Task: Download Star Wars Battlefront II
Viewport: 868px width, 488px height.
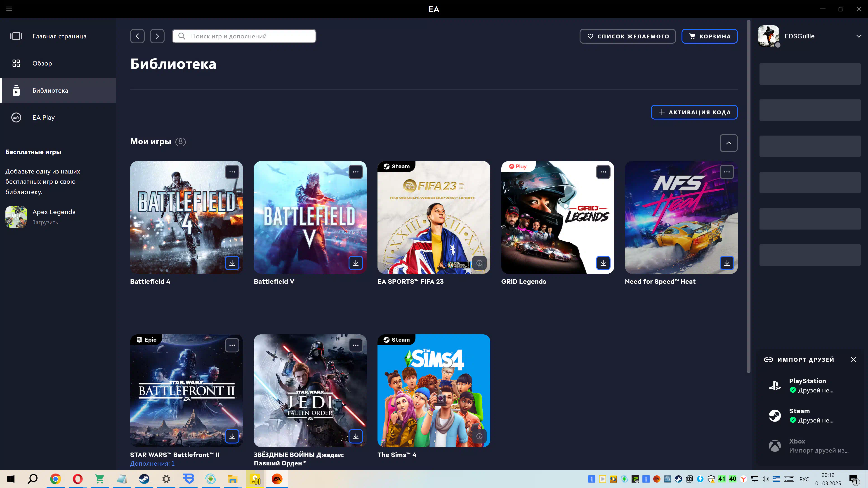Action: tap(232, 436)
